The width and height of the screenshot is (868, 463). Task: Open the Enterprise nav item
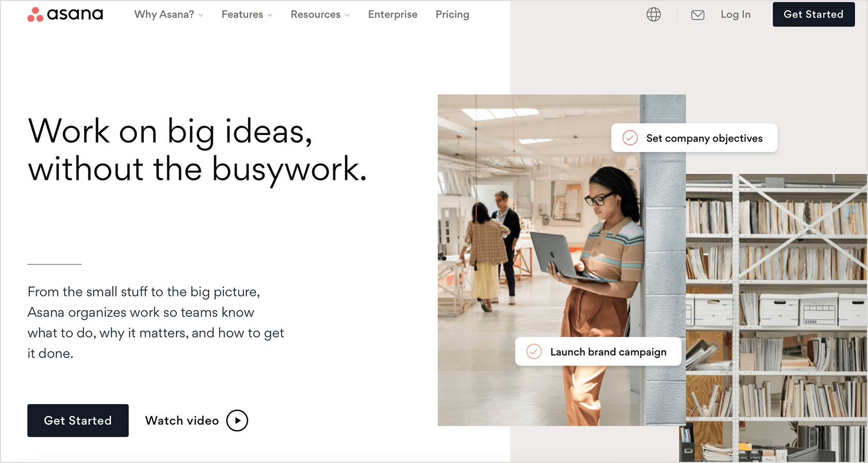coord(393,14)
